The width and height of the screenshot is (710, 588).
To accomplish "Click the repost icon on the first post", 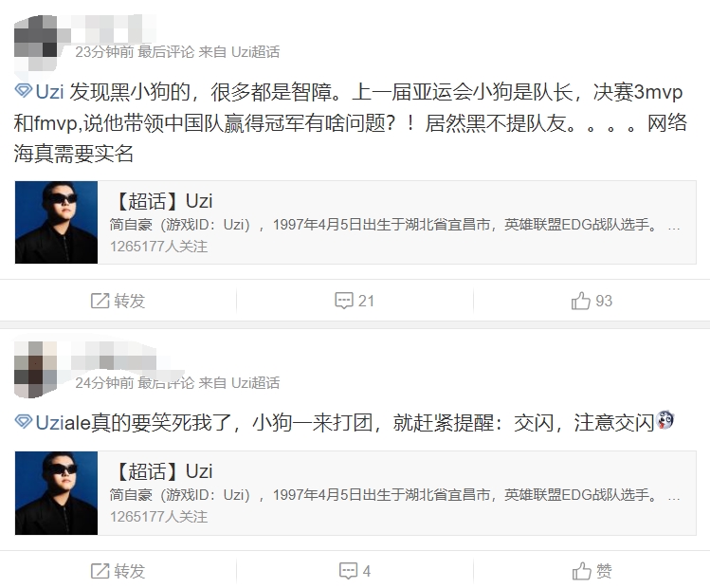I will point(100,301).
